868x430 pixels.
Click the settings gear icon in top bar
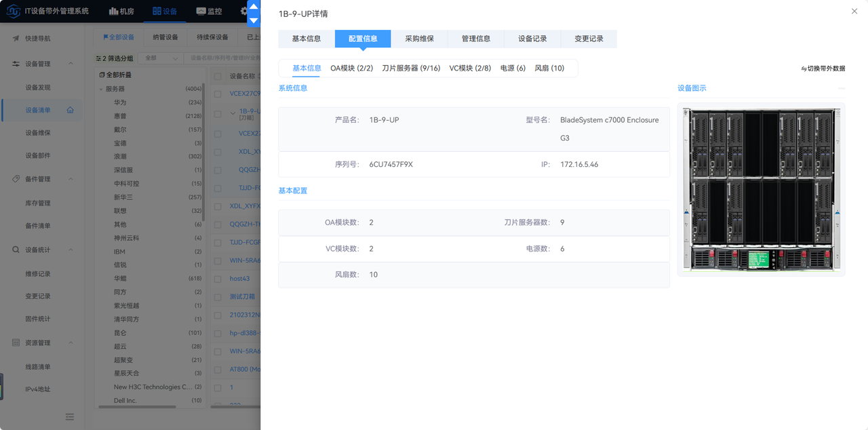click(244, 12)
